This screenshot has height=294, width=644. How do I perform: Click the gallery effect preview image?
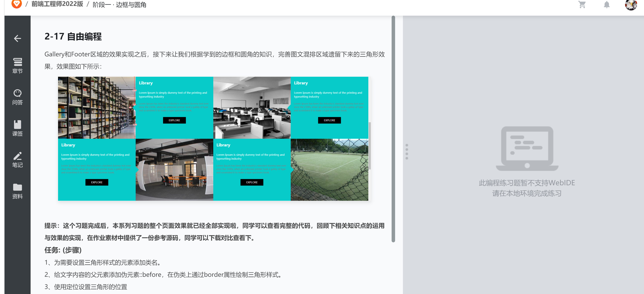(x=213, y=139)
